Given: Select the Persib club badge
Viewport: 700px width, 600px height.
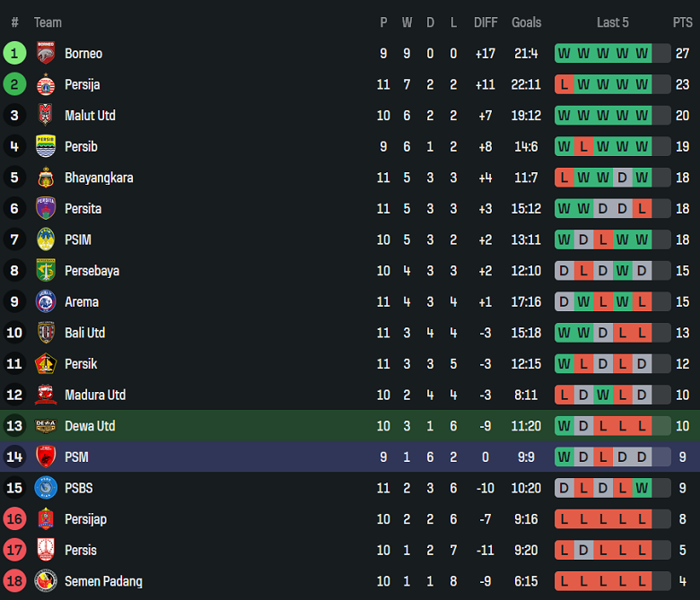Looking at the screenshot, I should (x=46, y=147).
